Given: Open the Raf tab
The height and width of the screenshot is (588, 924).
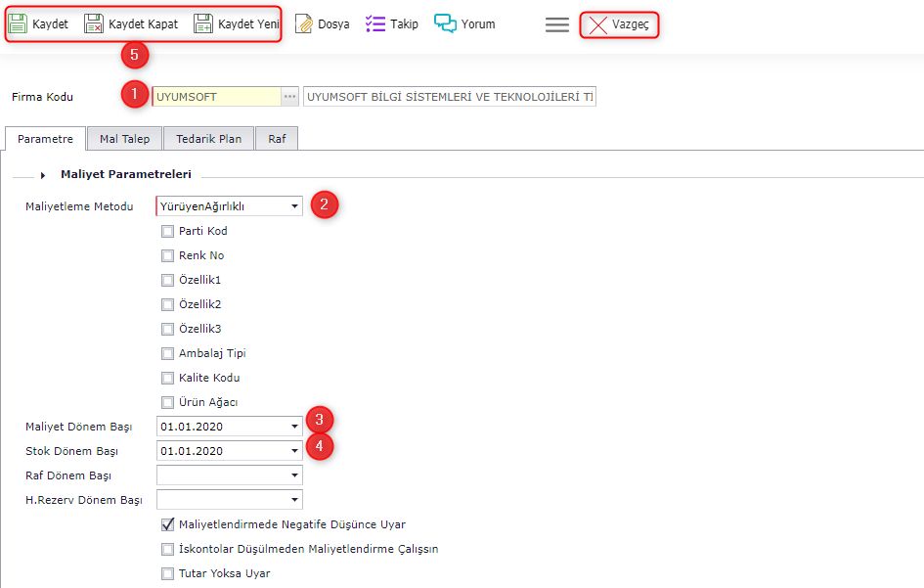Looking at the screenshot, I should 277,139.
